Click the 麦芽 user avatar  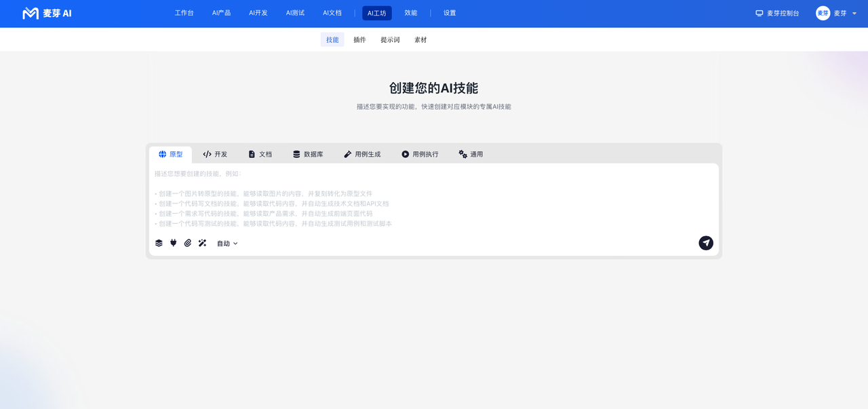click(823, 13)
